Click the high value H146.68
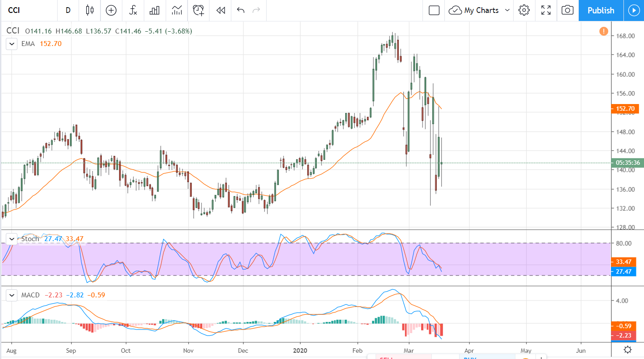This screenshot has height=359, width=644. coord(69,31)
